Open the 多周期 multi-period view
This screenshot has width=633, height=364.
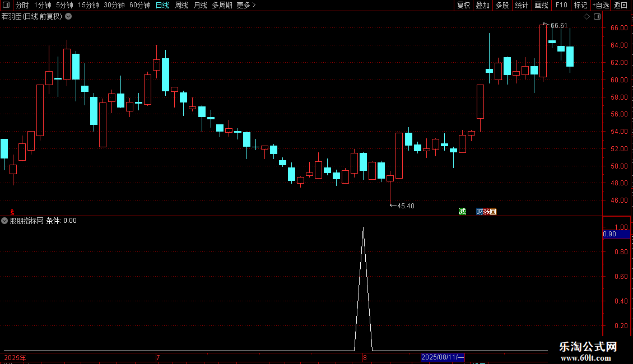click(222, 5)
